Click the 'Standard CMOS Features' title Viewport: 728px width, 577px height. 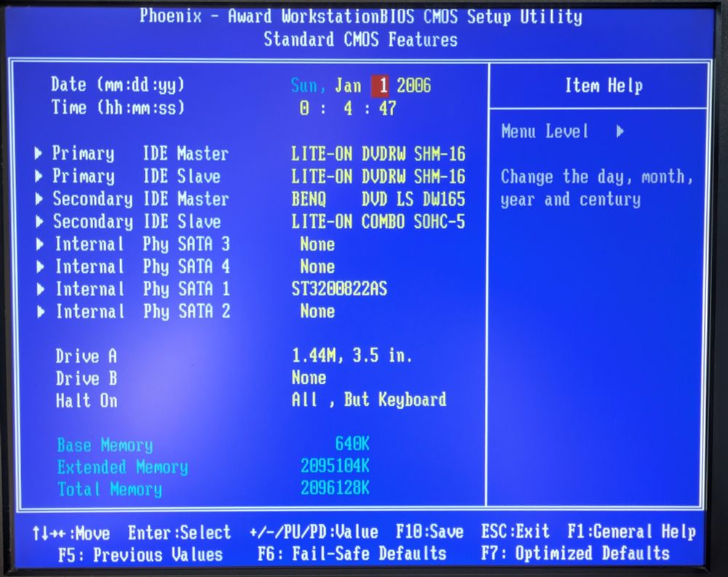point(361,39)
